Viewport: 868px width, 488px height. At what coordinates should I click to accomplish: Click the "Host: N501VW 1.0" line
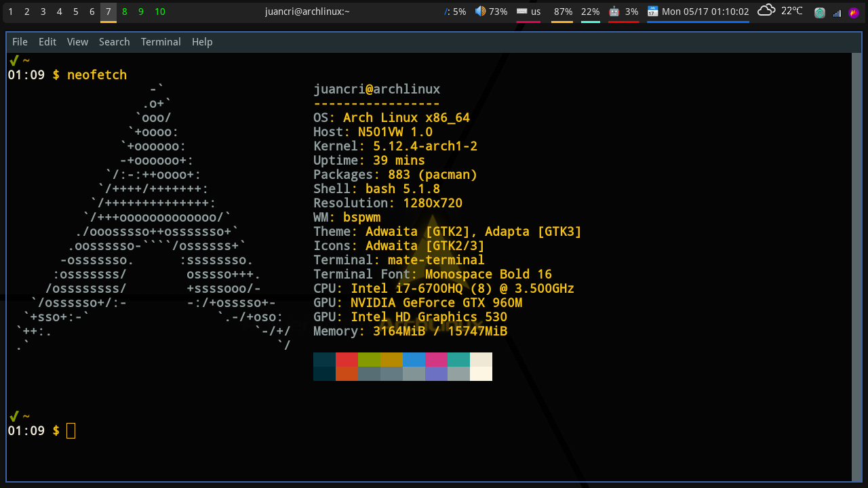point(373,131)
